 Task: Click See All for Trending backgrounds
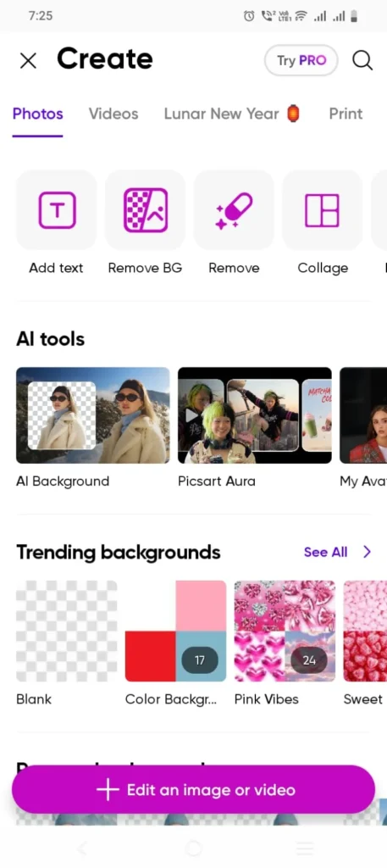coord(326,552)
